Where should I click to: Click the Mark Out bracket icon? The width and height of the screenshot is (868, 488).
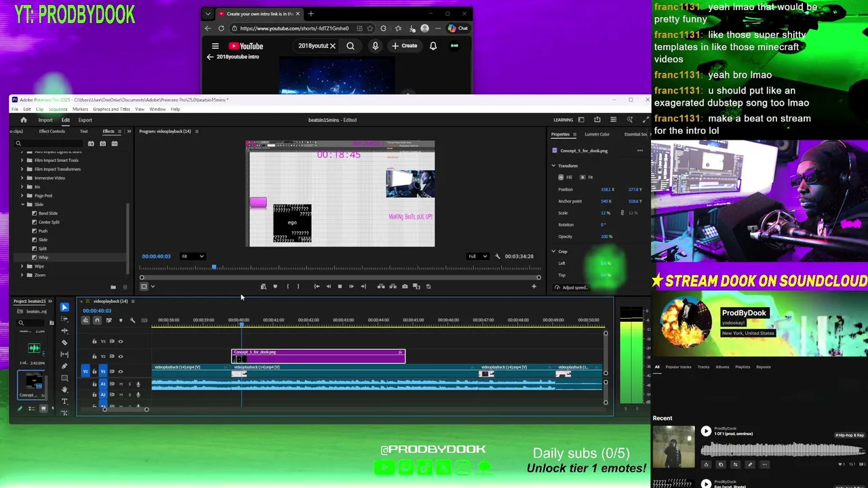coord(298,286)
